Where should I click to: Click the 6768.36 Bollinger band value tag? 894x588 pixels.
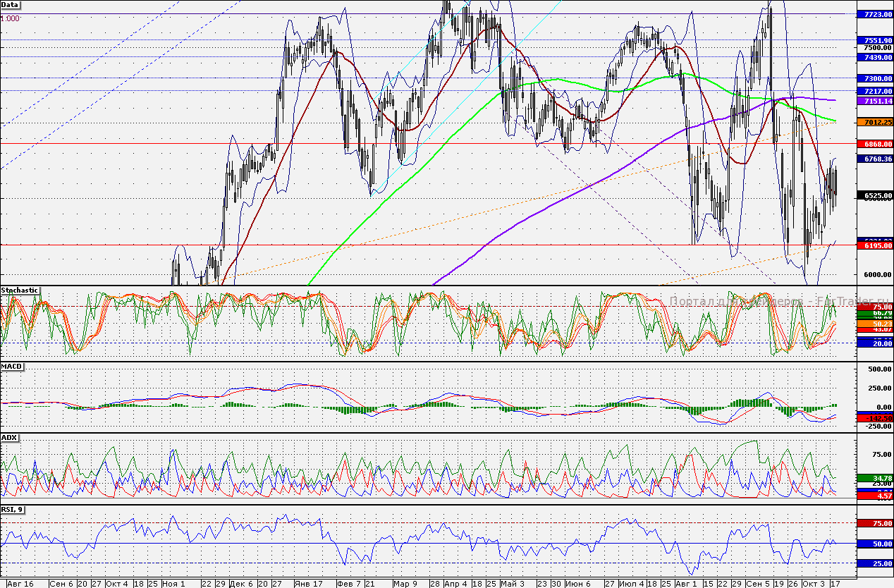(874, 159)
